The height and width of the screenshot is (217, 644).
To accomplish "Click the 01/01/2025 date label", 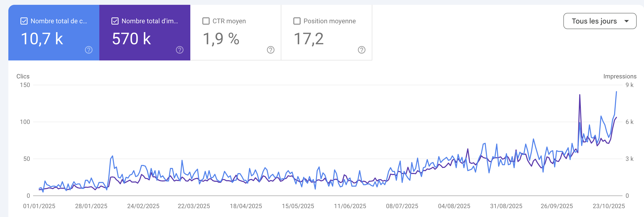I will (39, 206).
